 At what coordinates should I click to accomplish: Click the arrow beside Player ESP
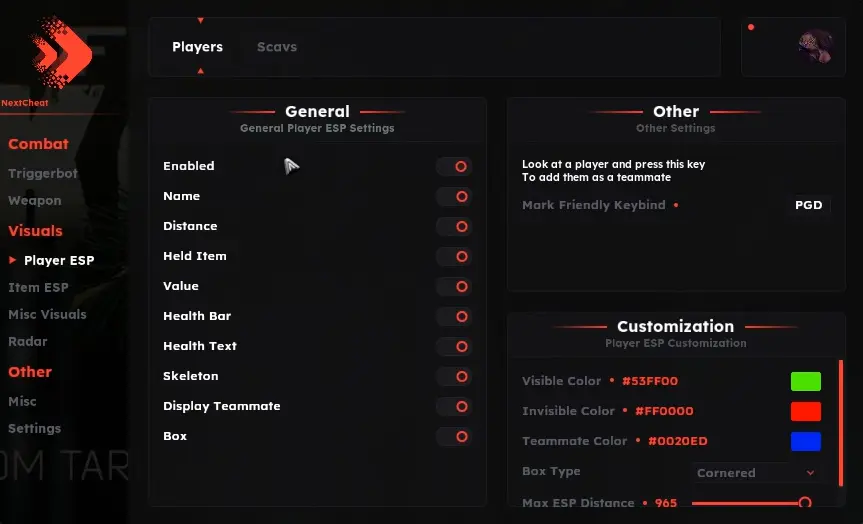coord(13,260)
